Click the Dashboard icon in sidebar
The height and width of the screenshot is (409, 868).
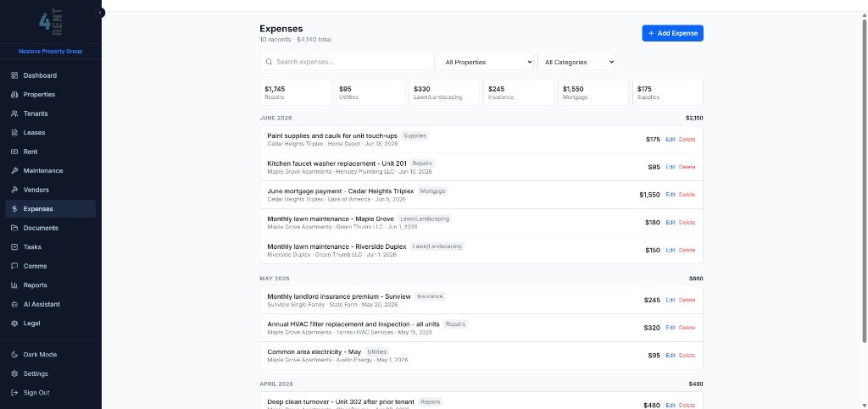pyautogui.click(x=15, y=75)
